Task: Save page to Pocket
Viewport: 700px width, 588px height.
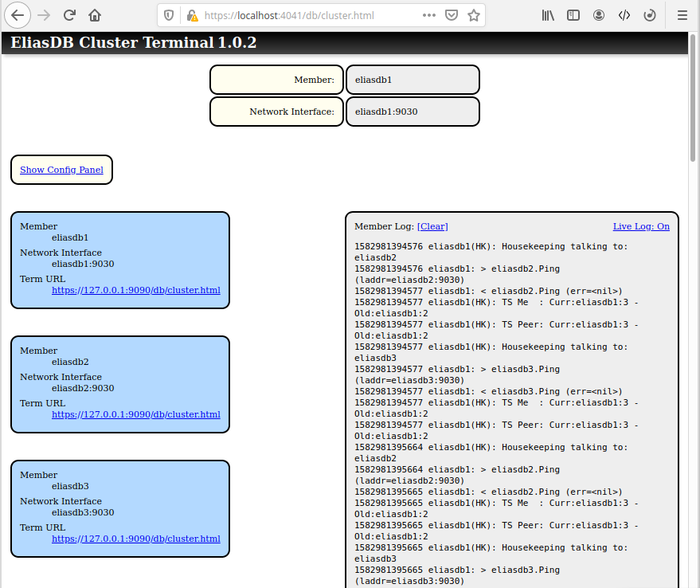Action: [452, 15]
